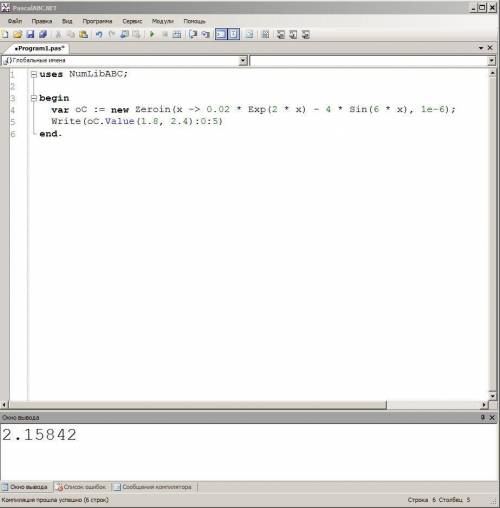Toggle the highlighted output window toolbar button
This screenshot has width=500, height=508.
pos(221,34)
